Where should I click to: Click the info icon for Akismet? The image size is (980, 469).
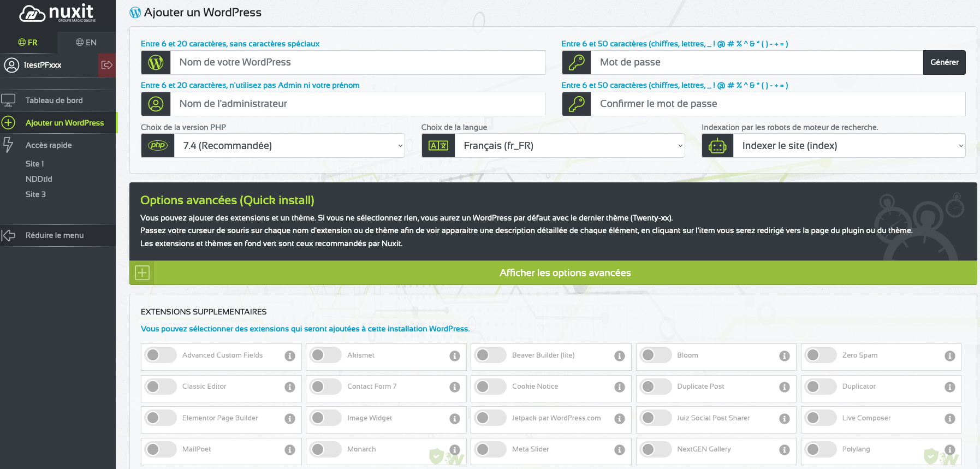(455, 356)
